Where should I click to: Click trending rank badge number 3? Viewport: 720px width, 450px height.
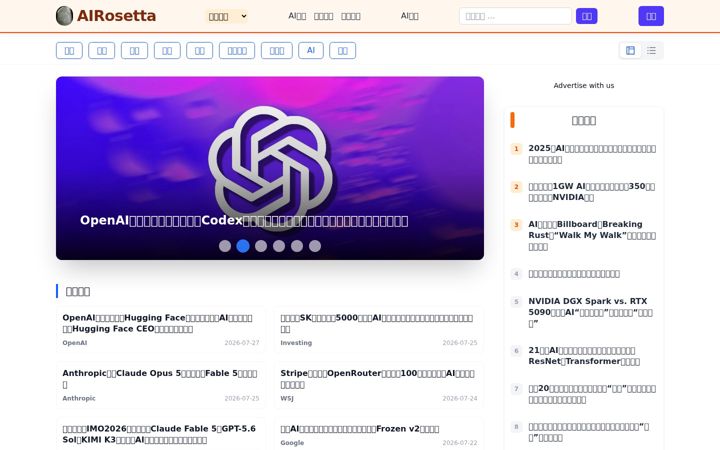point(516,225)
